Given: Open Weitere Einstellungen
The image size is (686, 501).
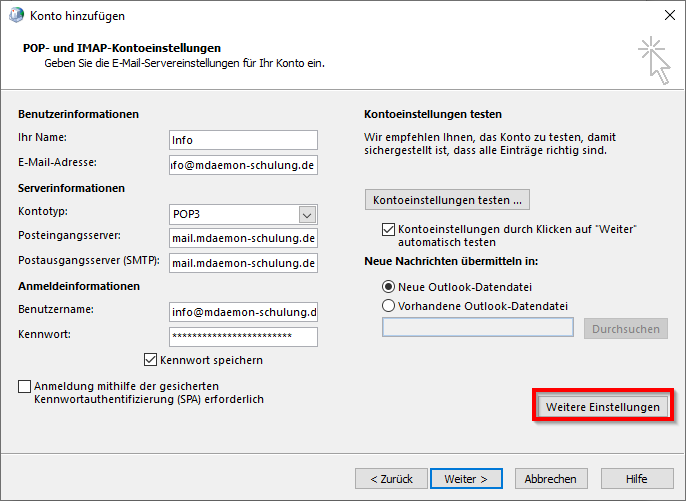Looking at the screenshot, I should tap(602, 407).
